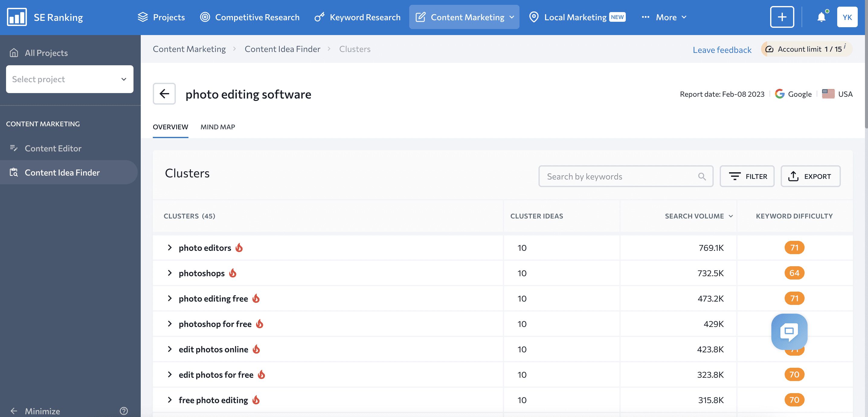Select the Overview tab
The width and height of the screenshot is (868, 417).
pos(171,126)
